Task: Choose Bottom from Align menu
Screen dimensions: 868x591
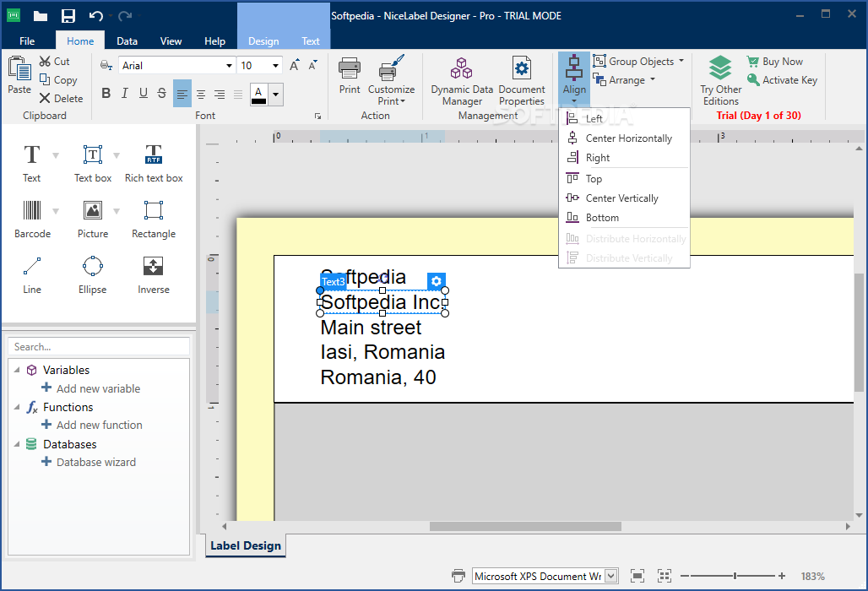Action: [x=624, y=218]
